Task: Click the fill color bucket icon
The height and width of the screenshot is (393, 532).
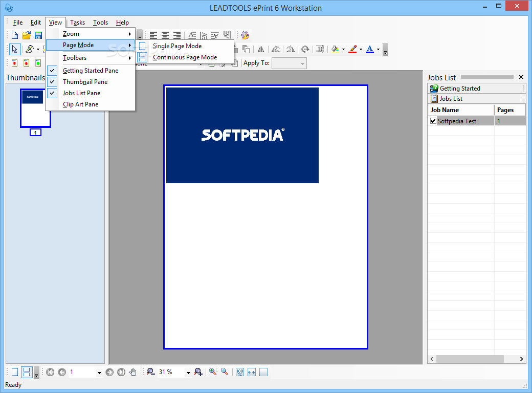Action: coord(335,49)
